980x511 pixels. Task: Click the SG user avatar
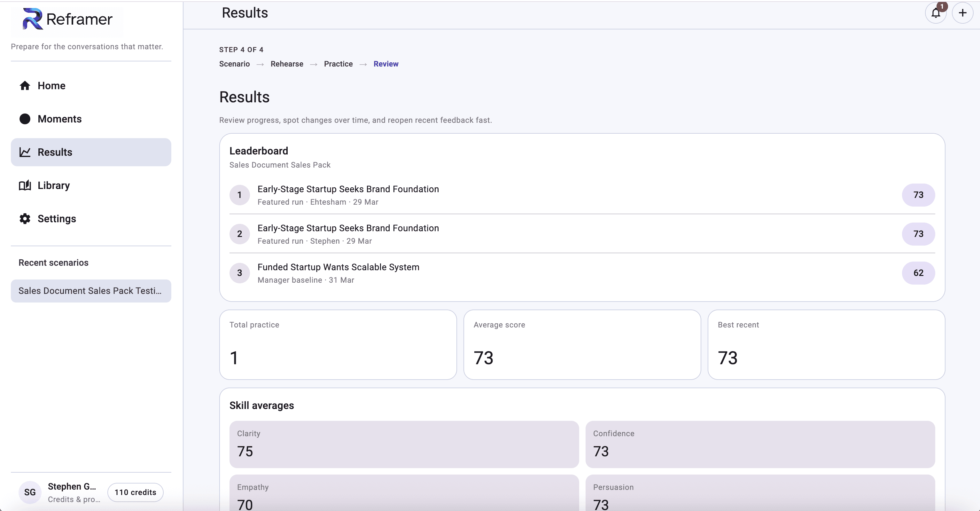point(30,492)
